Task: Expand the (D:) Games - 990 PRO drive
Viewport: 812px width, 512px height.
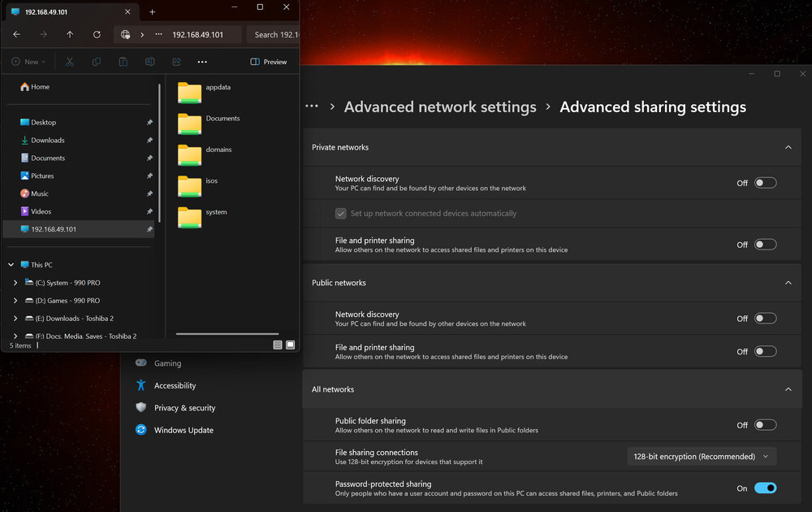Action: (x=15, y=301)
